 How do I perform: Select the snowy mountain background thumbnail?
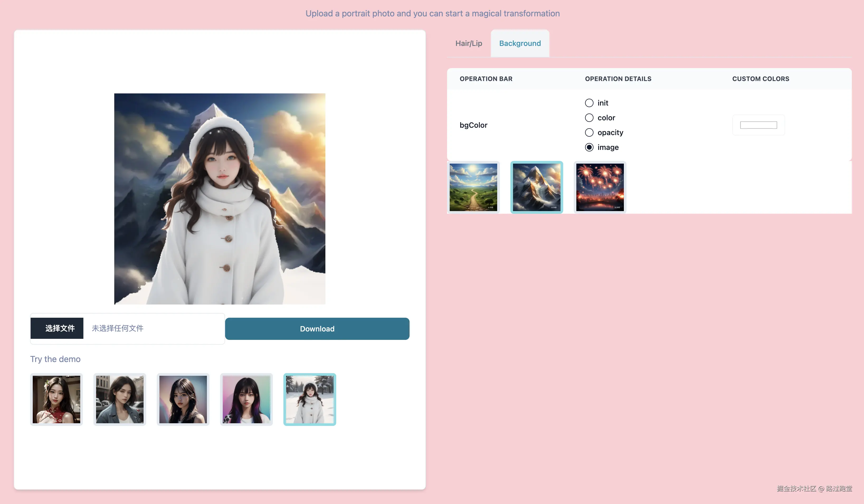537,187
